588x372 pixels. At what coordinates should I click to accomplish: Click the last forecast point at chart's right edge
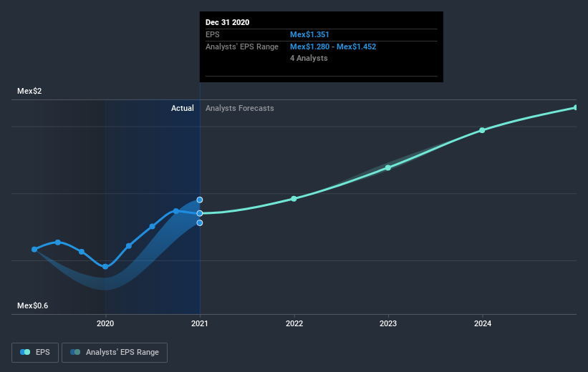click(576, 108)
